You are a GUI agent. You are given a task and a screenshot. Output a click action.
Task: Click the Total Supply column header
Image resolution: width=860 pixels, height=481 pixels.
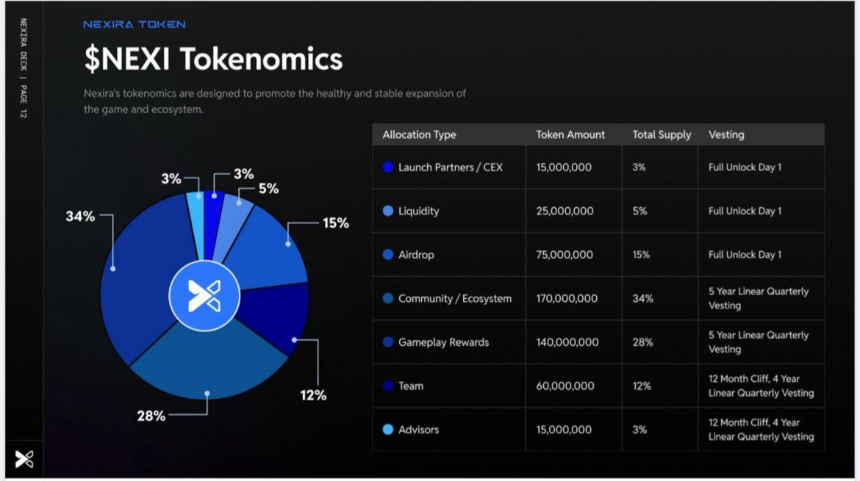click(661, 134)
